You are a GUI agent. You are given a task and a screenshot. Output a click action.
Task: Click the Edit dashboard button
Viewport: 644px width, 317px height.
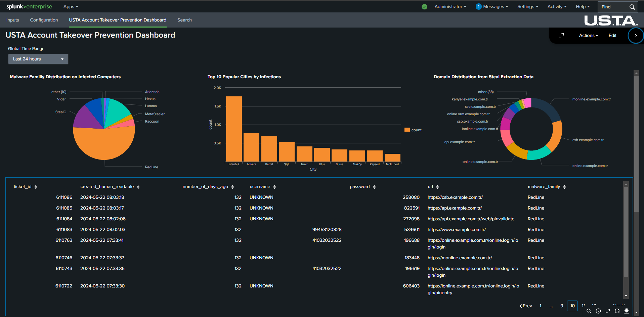tap(612, 36)
